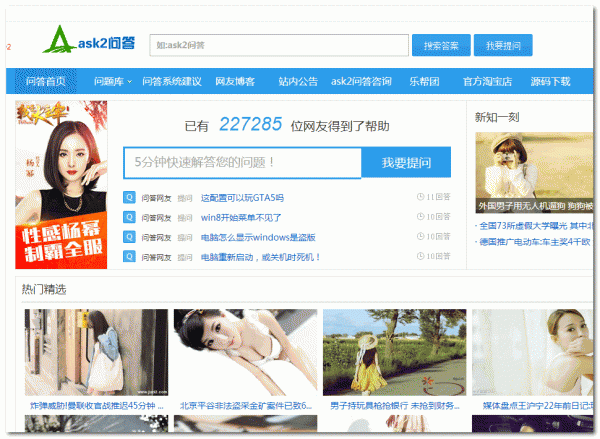600x439 pixels.
Task: Open question 电脑重新启动，或关机时死机
Action: click(x=261, y=257)
